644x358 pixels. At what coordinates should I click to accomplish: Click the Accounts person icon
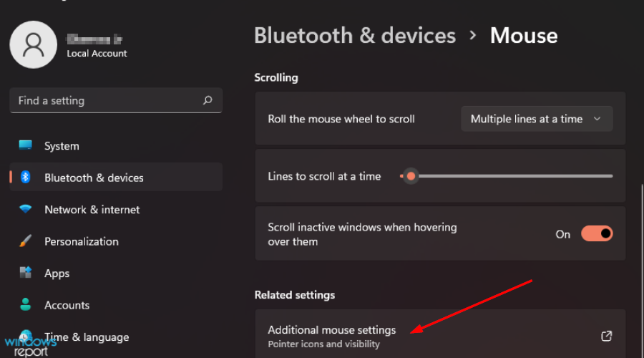tap(26, 305)
